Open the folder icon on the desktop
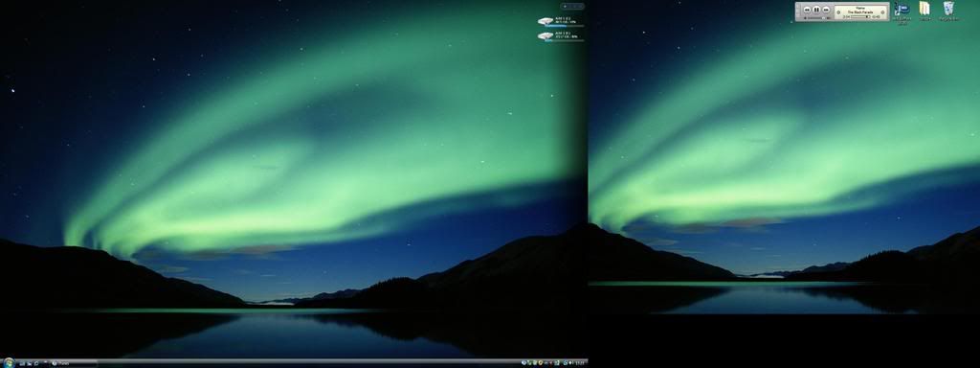This screenshot has width=980, height=368. click(x=925, y=8)
